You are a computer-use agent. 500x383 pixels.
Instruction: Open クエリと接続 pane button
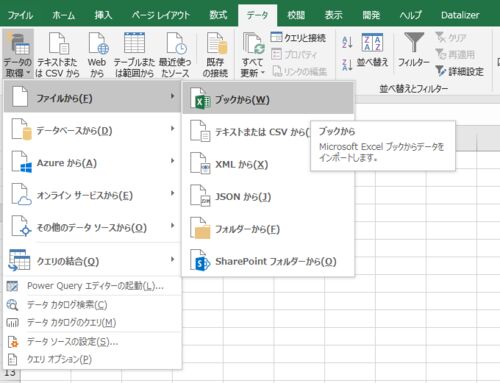(x=298, y=38)
